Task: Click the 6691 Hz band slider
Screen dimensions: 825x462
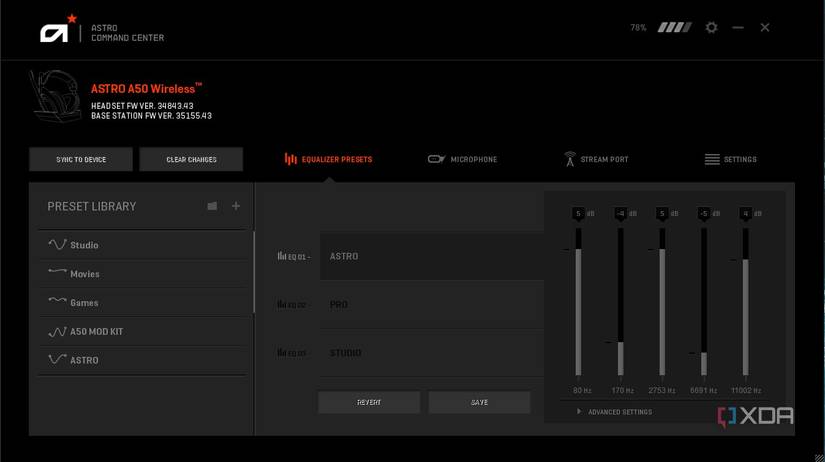Action: tap(704, 302)
